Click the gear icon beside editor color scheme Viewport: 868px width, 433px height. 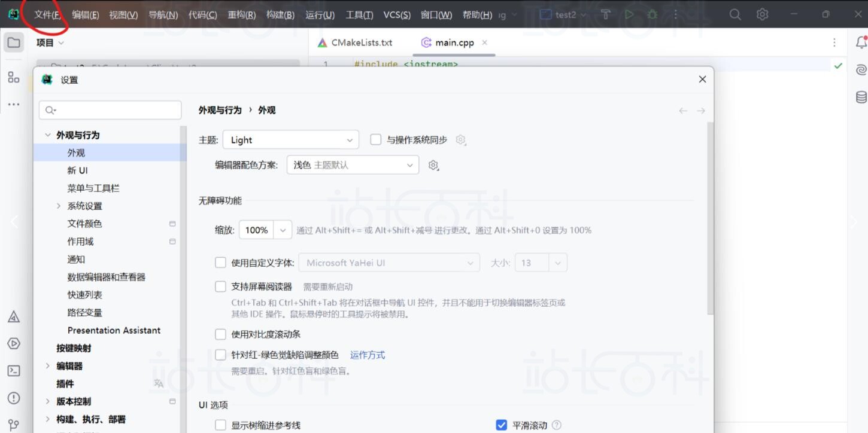pyautogui.click(x=433, y=165)
